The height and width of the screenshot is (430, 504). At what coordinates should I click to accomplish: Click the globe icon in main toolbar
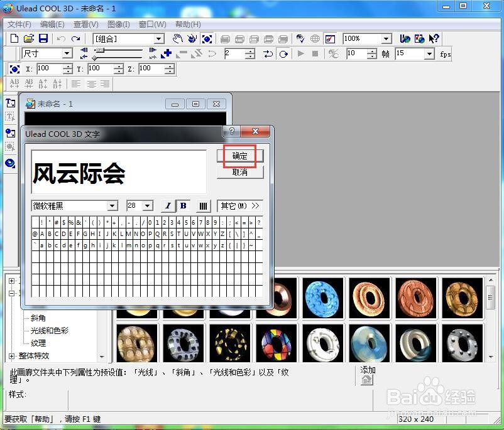pos(315,39)
